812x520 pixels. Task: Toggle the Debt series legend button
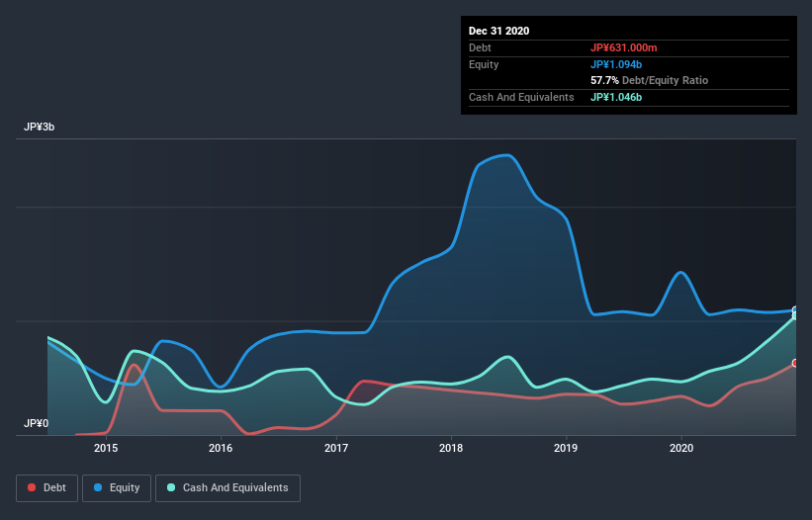tap(47, 488)
